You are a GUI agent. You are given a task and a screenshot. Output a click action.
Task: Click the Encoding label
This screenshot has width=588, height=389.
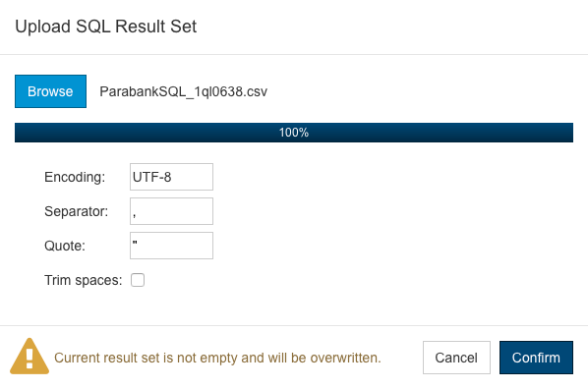75,177
